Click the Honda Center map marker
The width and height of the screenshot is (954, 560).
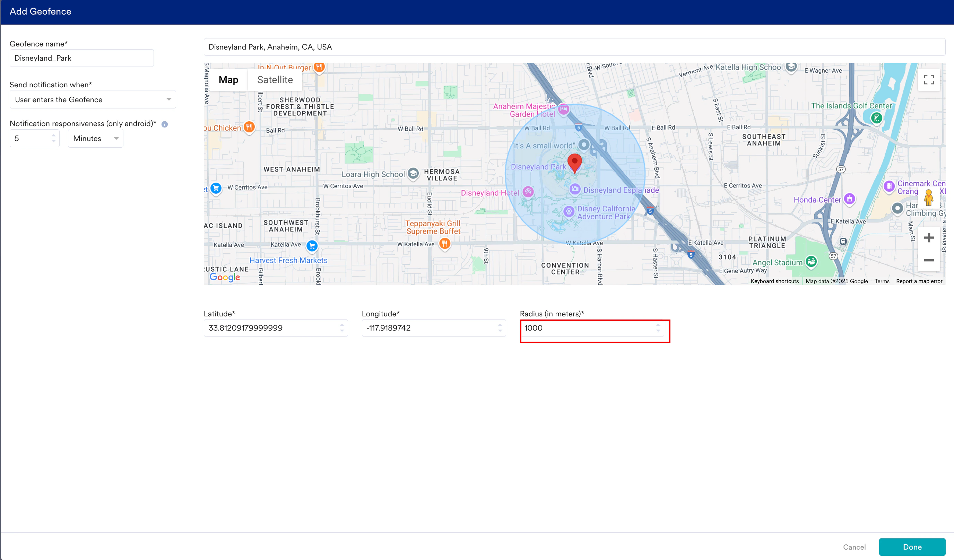pyautogui.click(x=850, y=199)
